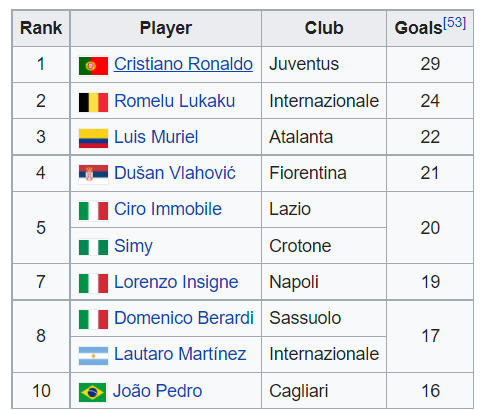Open the Cristiano Ronaldo player link
This screenshot has width=501, height=410.
[x=183, y=64]
